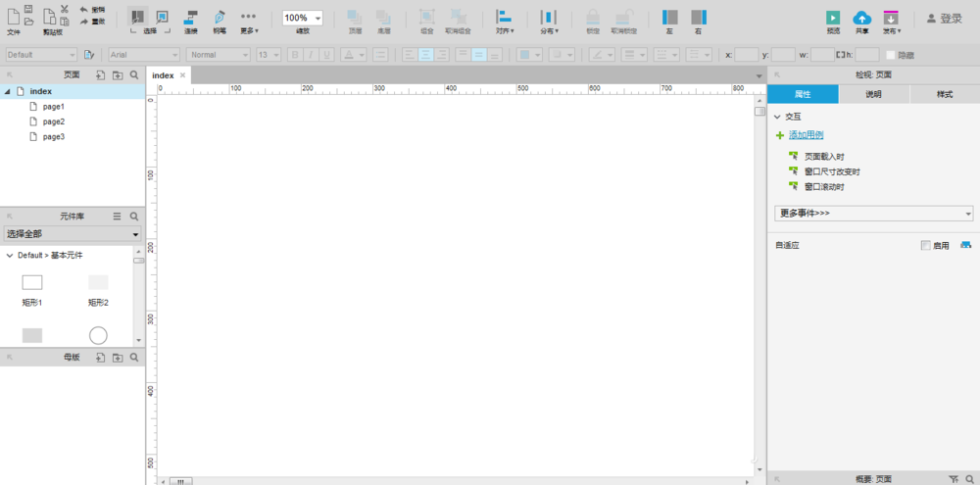Screen dimensions: 980x485
Task: Toggle the right panels (右)
Action: pyautogui.click(x=699, y=21)
